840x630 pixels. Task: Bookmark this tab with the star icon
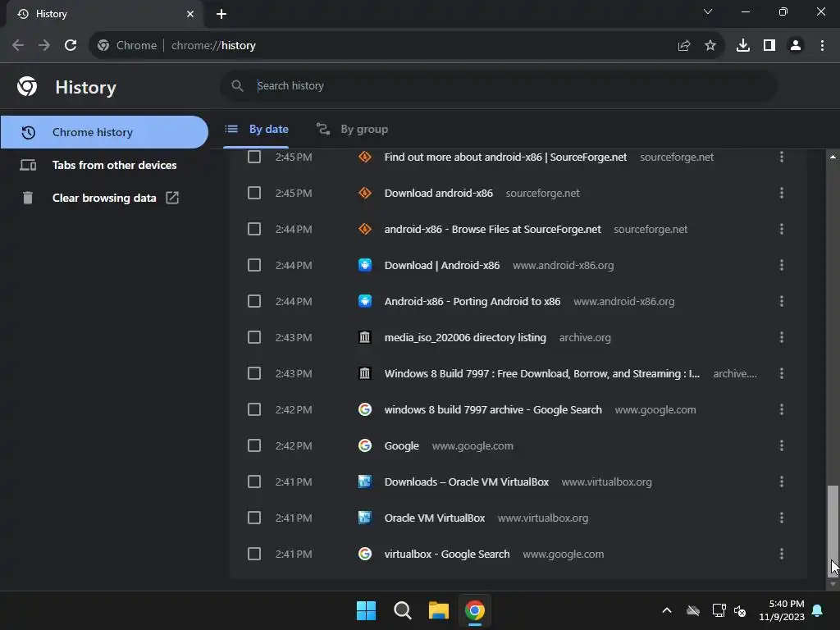click(x=710, y=46)
